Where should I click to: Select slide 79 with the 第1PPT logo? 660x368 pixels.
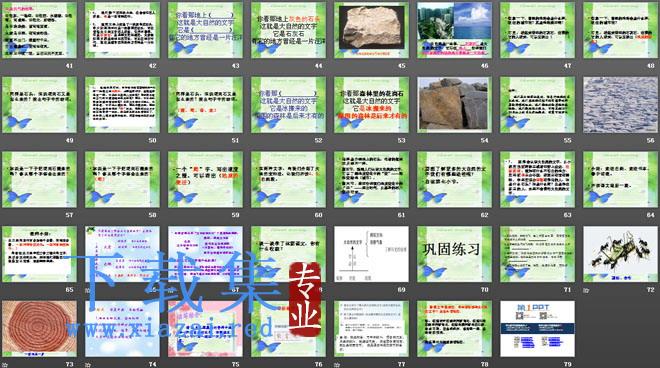point(538,328)
